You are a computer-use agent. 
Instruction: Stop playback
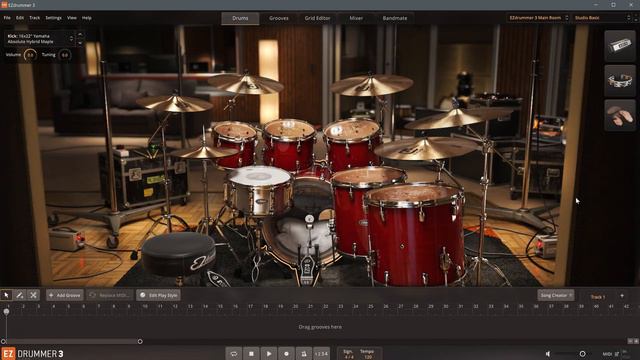pos(251,353)
